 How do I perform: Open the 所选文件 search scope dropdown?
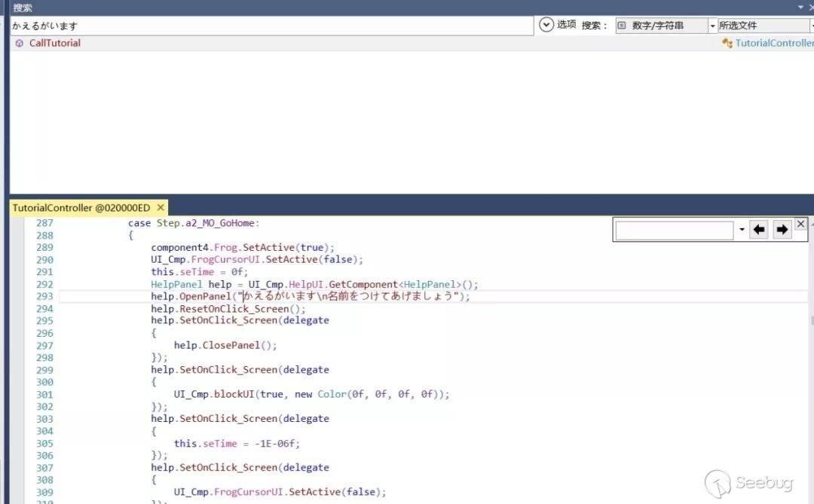pos(761,26)
